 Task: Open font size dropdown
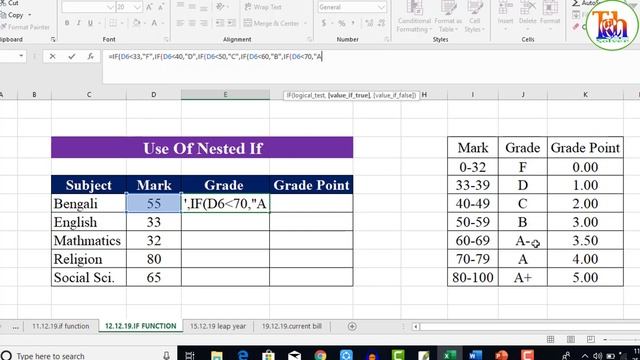pos(138,7)
